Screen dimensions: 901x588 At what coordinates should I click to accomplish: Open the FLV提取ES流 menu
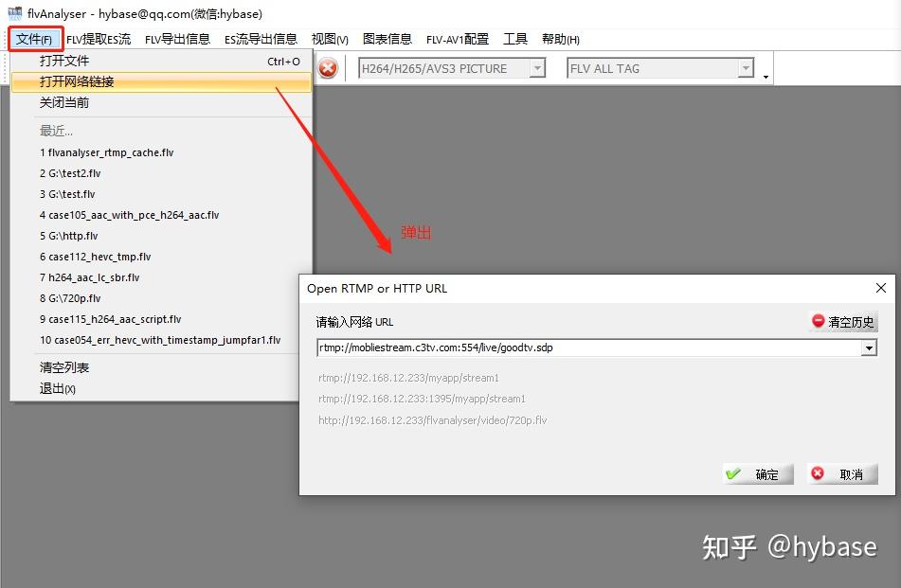point(98,39)
